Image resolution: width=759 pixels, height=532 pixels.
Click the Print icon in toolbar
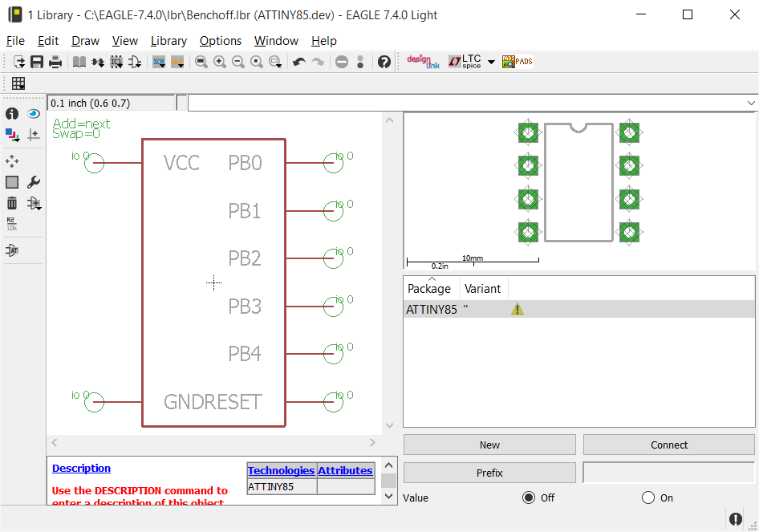(x=55, y=62)
